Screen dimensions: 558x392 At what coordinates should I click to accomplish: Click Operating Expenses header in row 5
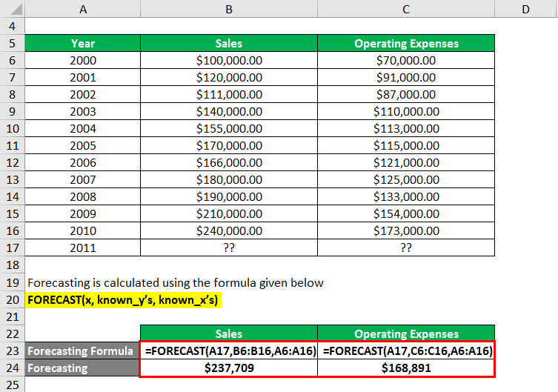click(406, 43)
